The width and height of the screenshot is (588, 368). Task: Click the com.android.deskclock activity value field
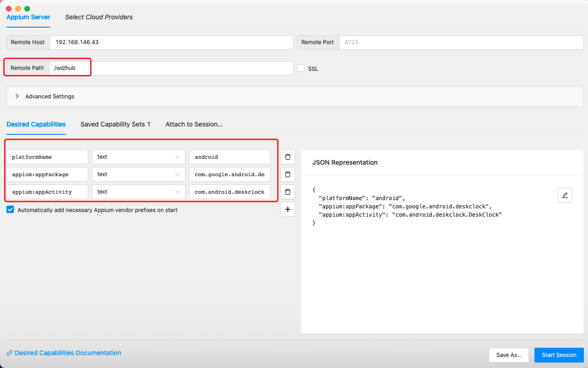pyautogui.click(x=230, y=192)
